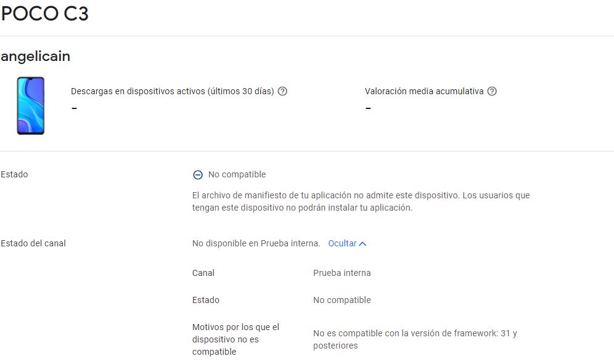Viewport: 614px width, 364px height.
Task: Click the dash value under Descargas
Action: pos(74,108)
